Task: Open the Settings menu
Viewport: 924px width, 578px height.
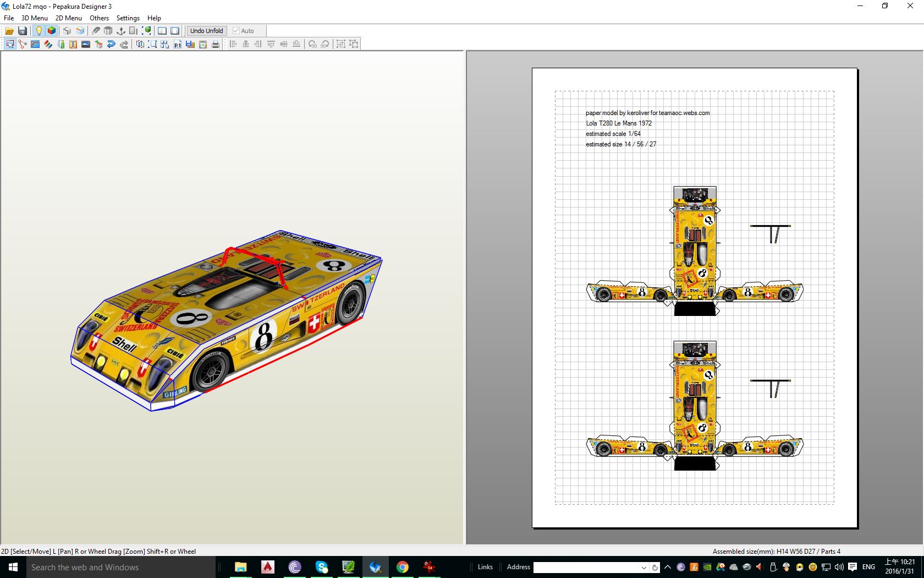Action: coord(128,18)
